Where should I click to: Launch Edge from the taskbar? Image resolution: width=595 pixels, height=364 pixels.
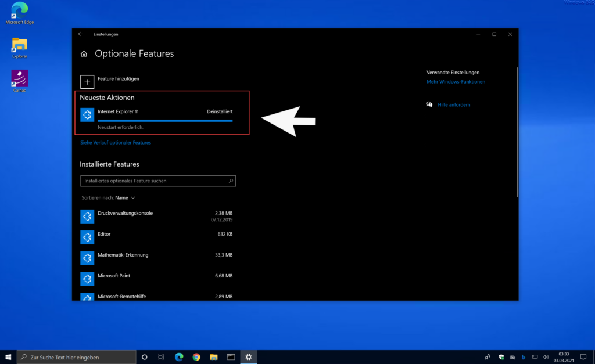click(x=179, y=357)
